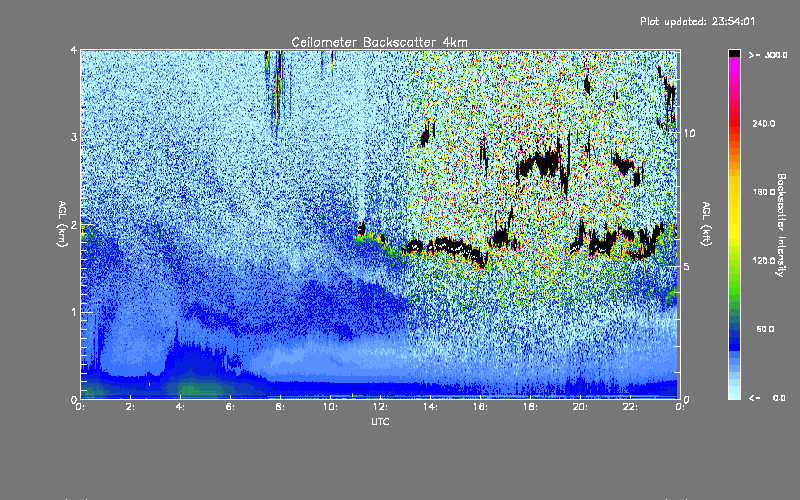
Task: Click the '240.0' colorbar label
Action: point(764,123)
